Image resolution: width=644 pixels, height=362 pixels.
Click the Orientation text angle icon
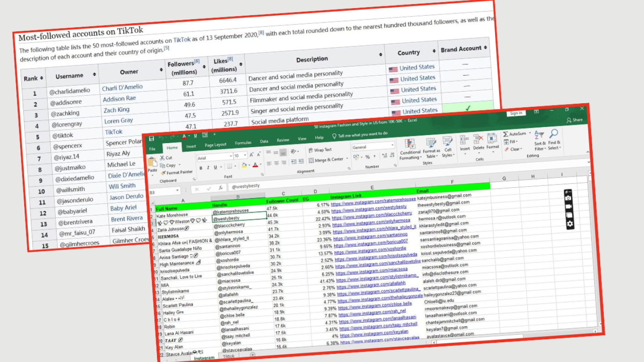coord(294,152)
